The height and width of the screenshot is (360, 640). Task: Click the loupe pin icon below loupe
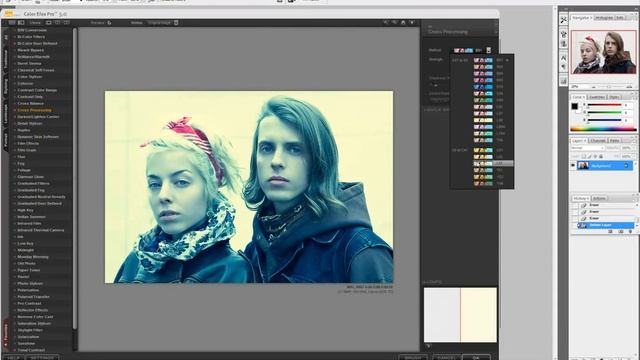[428, 346]
